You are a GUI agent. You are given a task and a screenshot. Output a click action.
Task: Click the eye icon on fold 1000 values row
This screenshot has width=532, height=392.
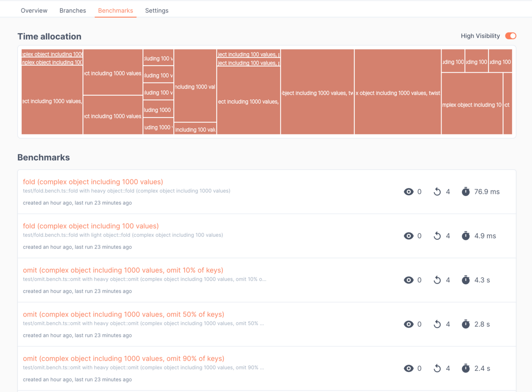coord(409,192)
